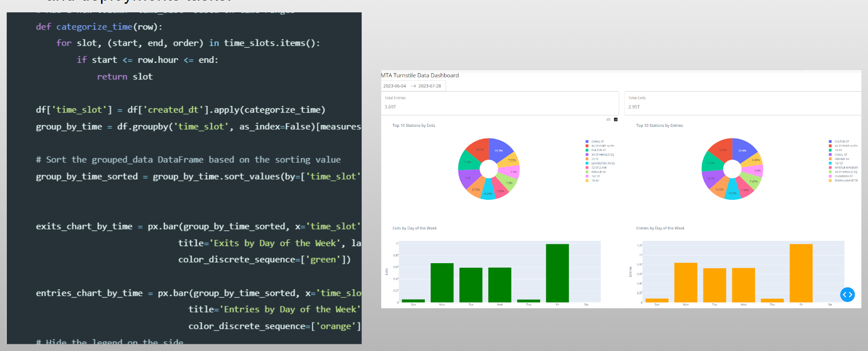The image size is (868, 351).
Task: Toggle CHAMBERS ST in Entries pie legend
Action: pos(841,176)
